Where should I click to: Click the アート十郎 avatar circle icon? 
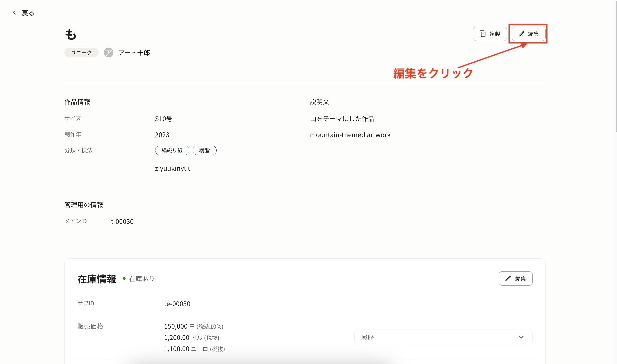click(x=108, y=52)
